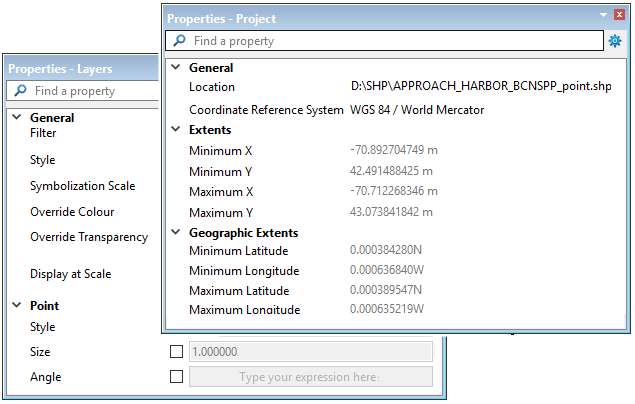
Task: Close the Properties - Project panel
Action: click(x=618, y=17)
